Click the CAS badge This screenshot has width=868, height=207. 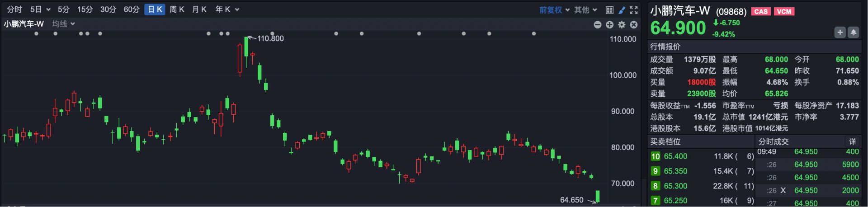click(761, 11)
